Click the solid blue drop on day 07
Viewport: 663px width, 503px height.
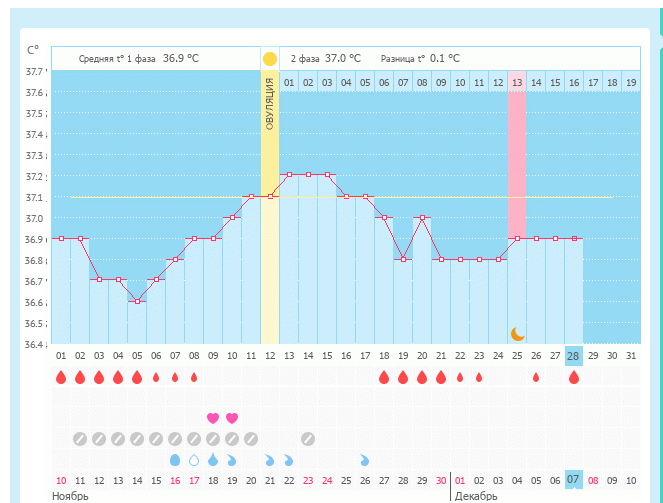[x=175, y=460]
